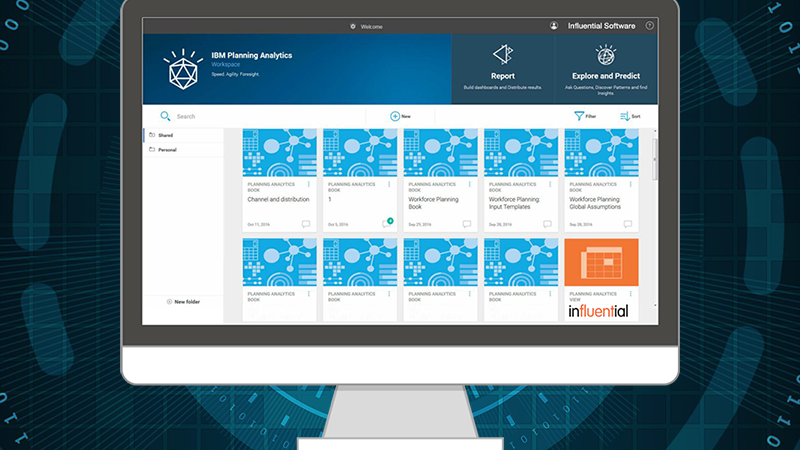
Task: Click the Explore and Predict globe icon
Action: pyautogui.click(x=606, y=55)
